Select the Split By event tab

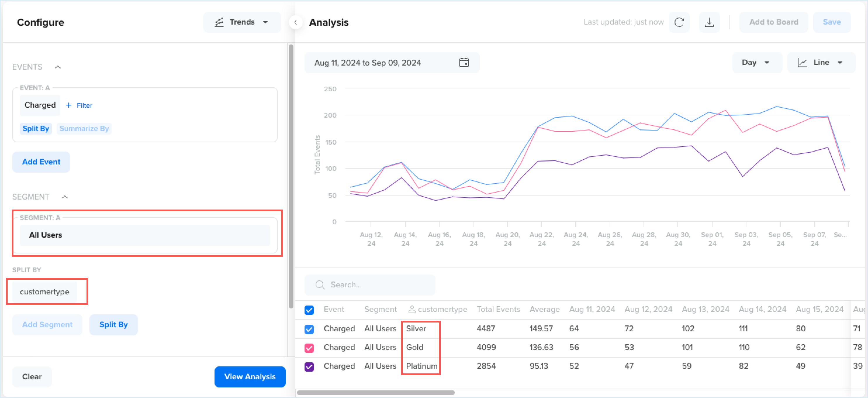36,128
